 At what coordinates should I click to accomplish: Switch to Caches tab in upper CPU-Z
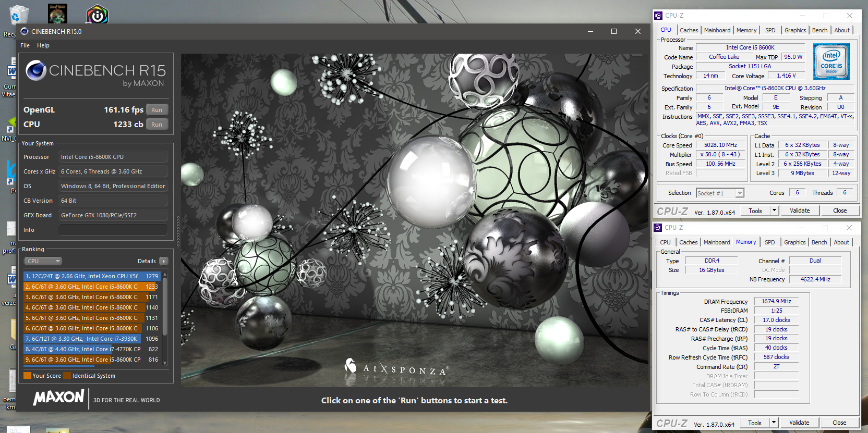coord(689,30)
